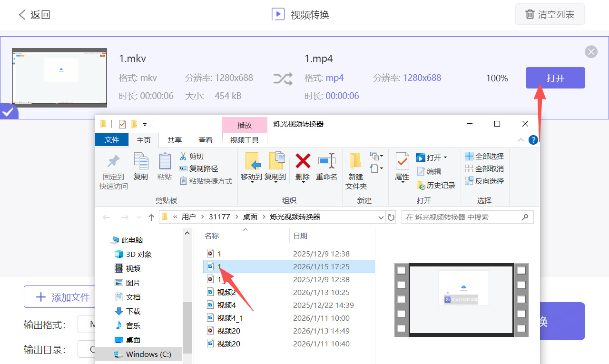
Task: Toggle the blue checkmark on the 1.mkv thumbnail
Action: (x=10, y=112)
